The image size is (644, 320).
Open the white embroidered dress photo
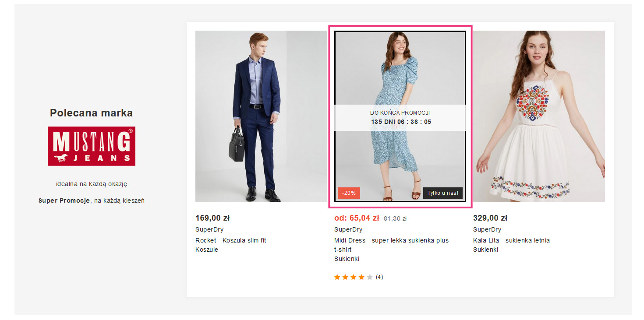coord(539,116)
